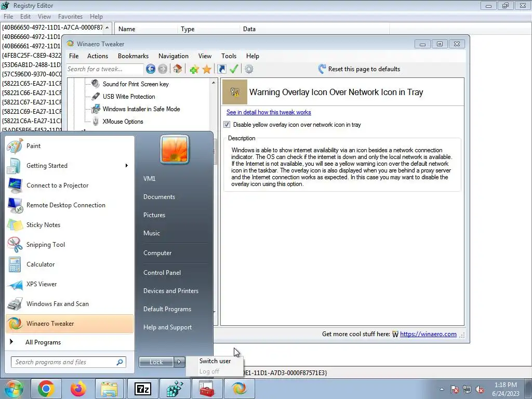Click the Remote Desktop Connection icon
The height and width of the screenshot is (399, 532).
coord(15,205)
